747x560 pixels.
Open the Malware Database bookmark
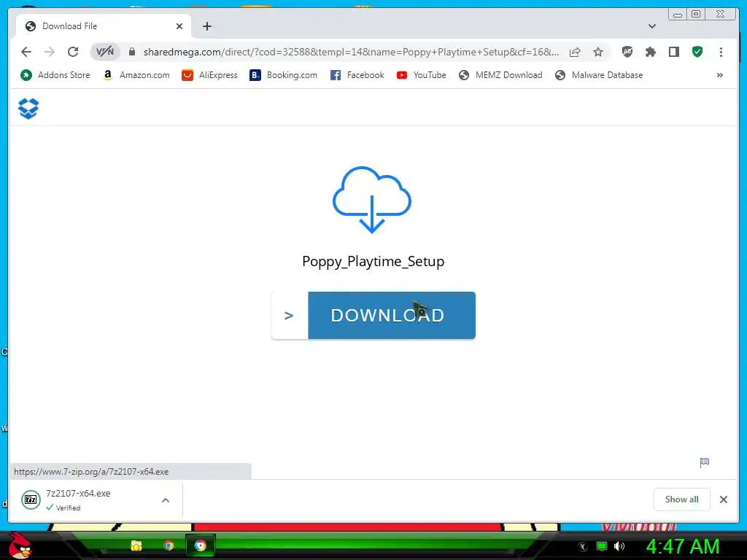point(599,75)
